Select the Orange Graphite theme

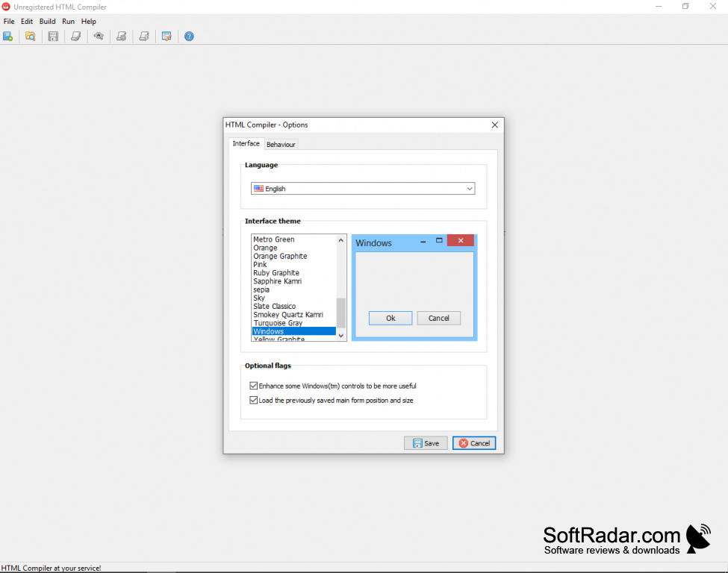click(293, 256)
